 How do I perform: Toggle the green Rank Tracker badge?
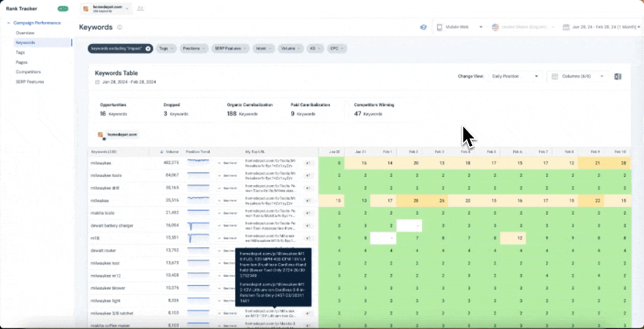[63, 9]
